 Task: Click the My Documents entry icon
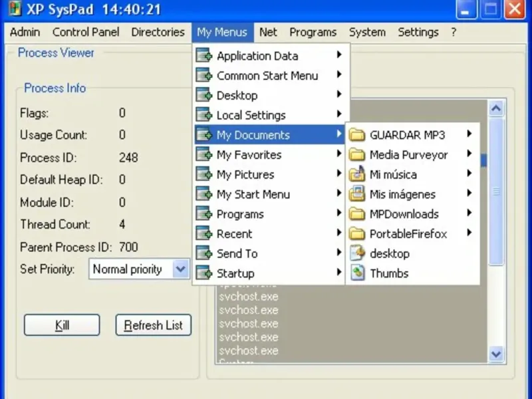pyautogui.click(x=204, y=135)
